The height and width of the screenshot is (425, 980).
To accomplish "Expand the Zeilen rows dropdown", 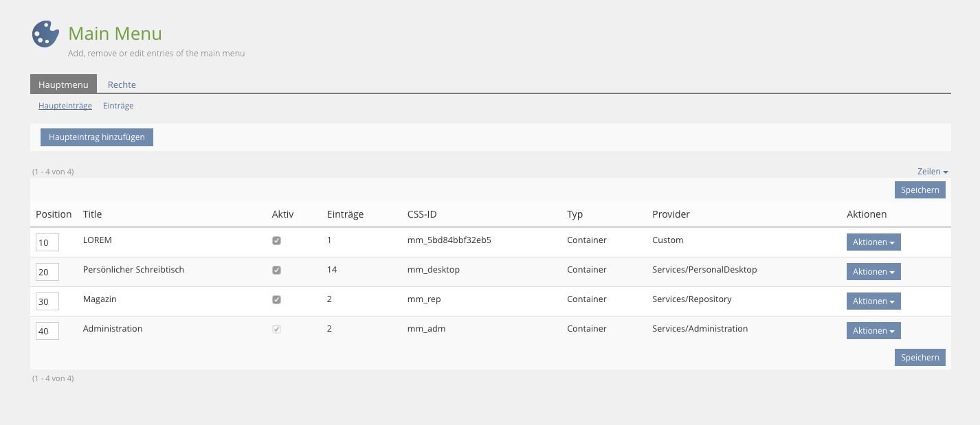I will [x=933, y=171].
